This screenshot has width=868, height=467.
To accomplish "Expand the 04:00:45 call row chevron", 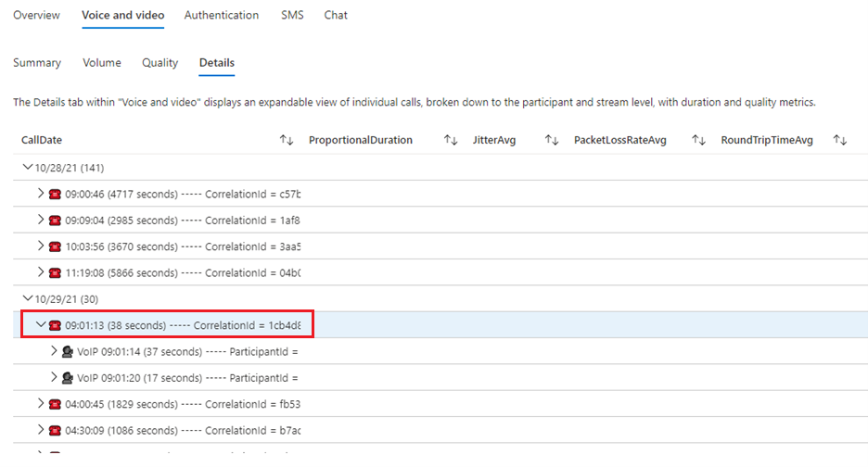I will [41, 403].
